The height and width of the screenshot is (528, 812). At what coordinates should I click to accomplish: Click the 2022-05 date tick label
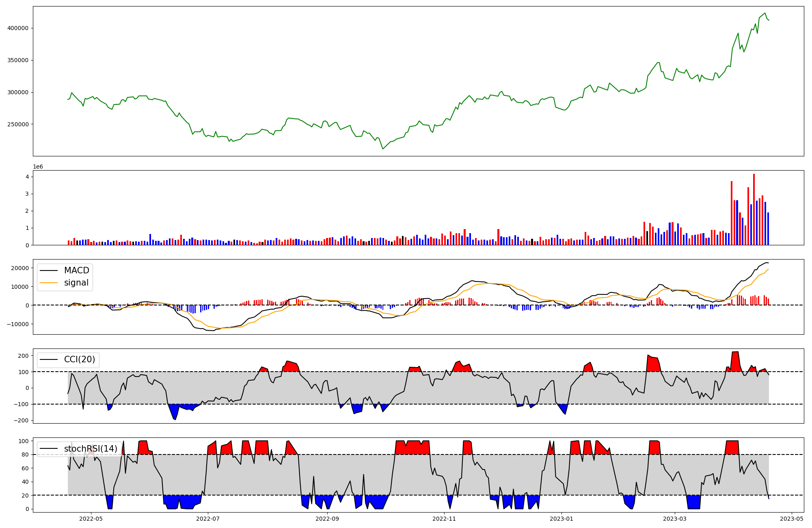(91, 518)
